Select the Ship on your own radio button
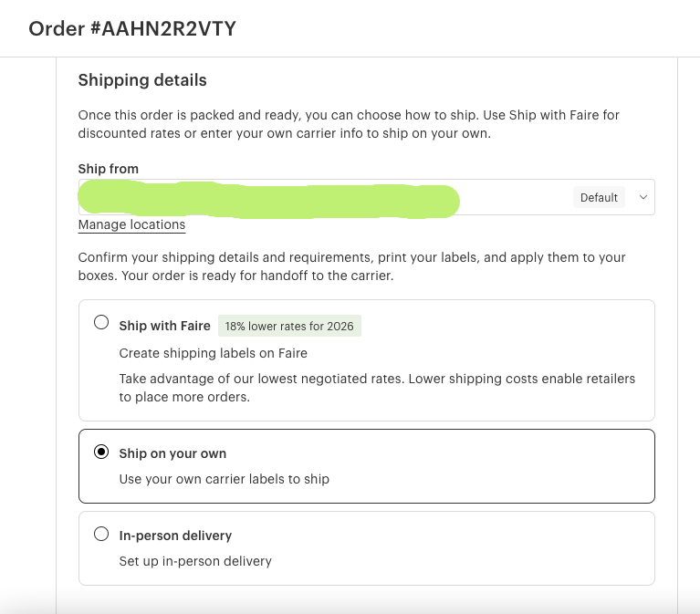700x614 pixels. [x=101, y=452]
